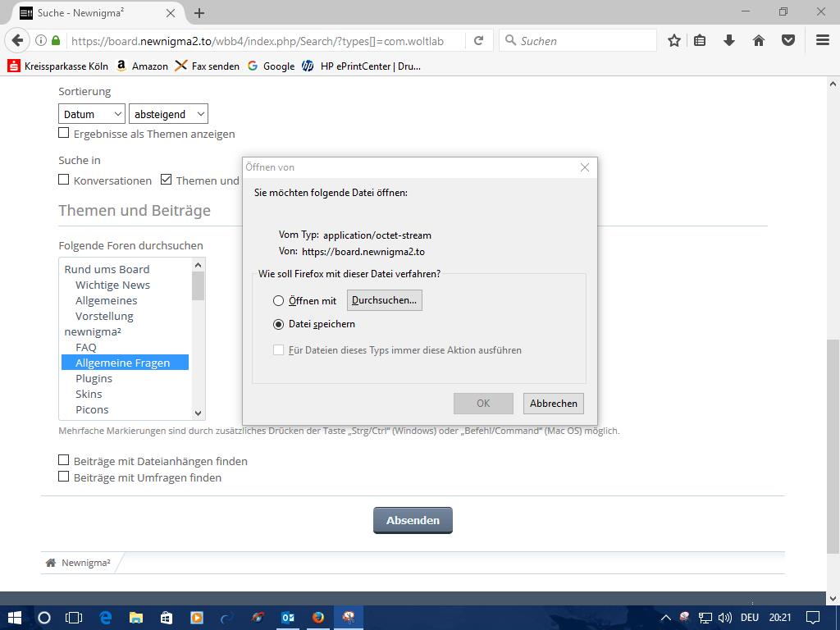The image size is (840, 630).
Task: Click the Firefox back arrow button
Action: (x=18, y=40)
